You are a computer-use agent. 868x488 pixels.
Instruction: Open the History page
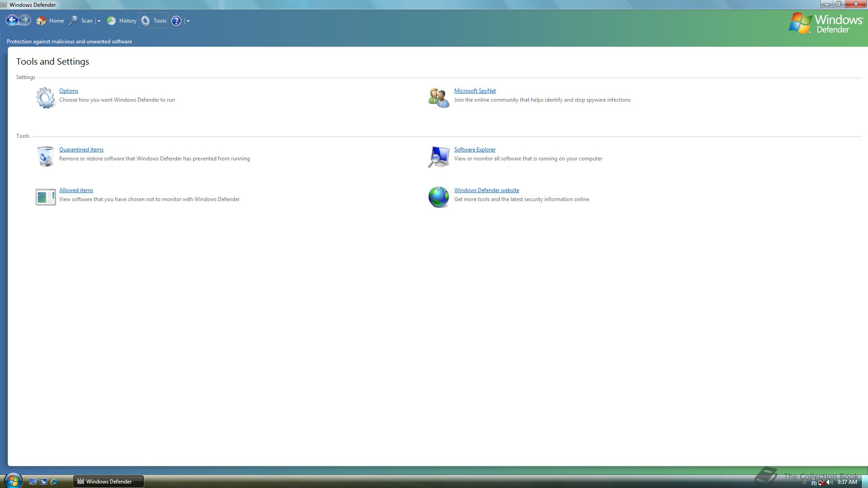coord(122,20)
